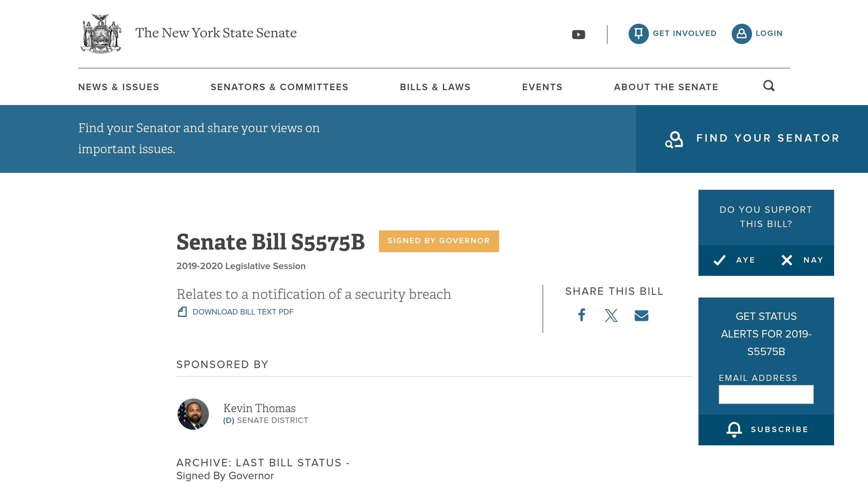Click The New York State Senate title
This screenshot has height=488, width=868.
216,33
